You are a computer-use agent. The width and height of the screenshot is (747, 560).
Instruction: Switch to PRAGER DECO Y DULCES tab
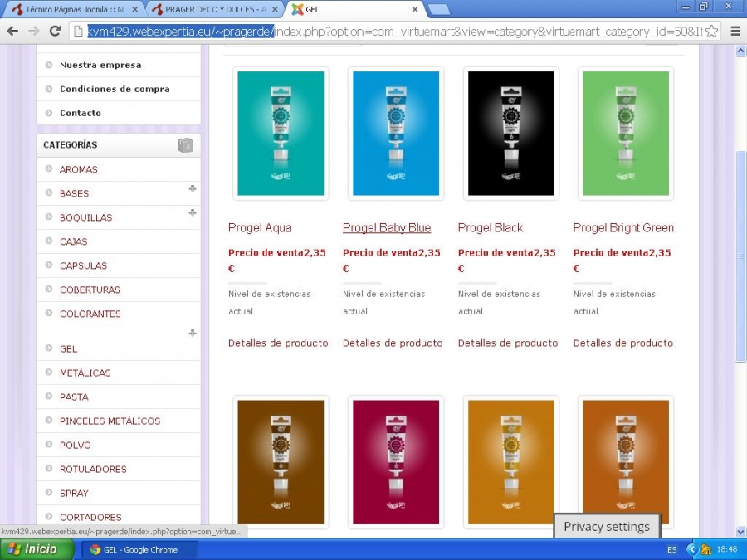(x=214, y=9)
